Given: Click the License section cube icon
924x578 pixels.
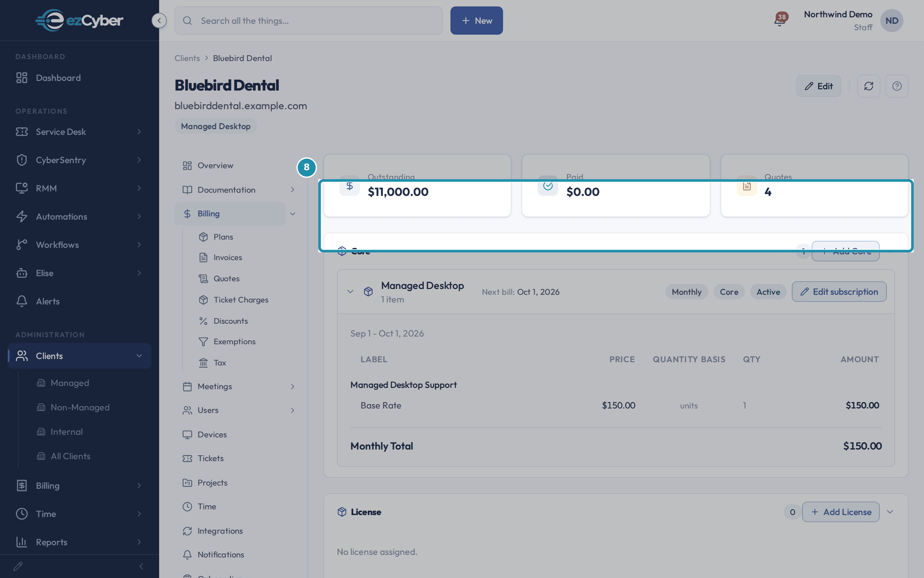Looking at the screenshot, I should tap(342, 512).
